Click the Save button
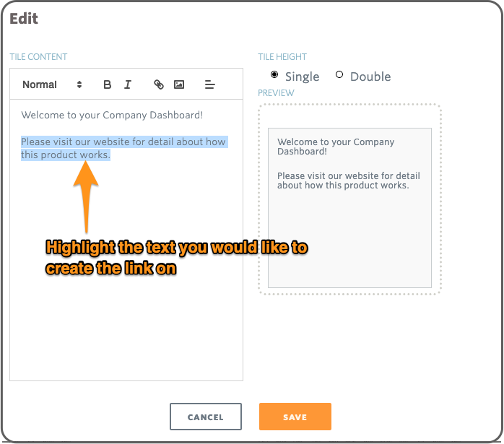 pos(295,417)
